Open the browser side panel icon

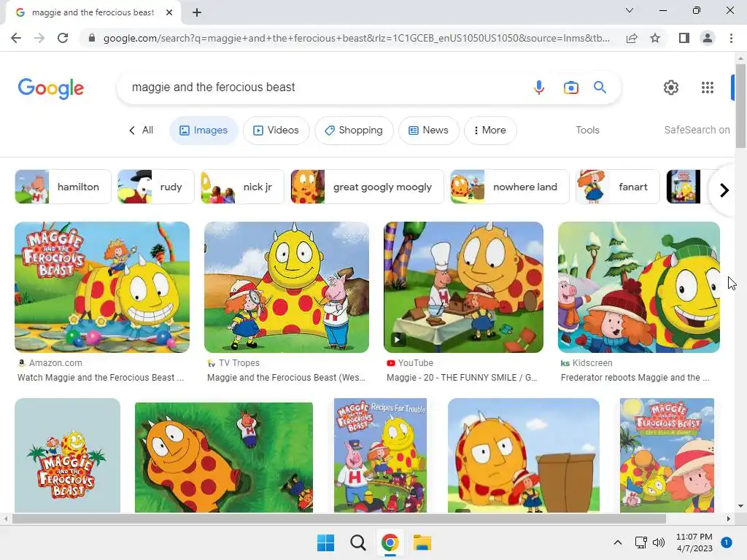click(x=684, y=38)
